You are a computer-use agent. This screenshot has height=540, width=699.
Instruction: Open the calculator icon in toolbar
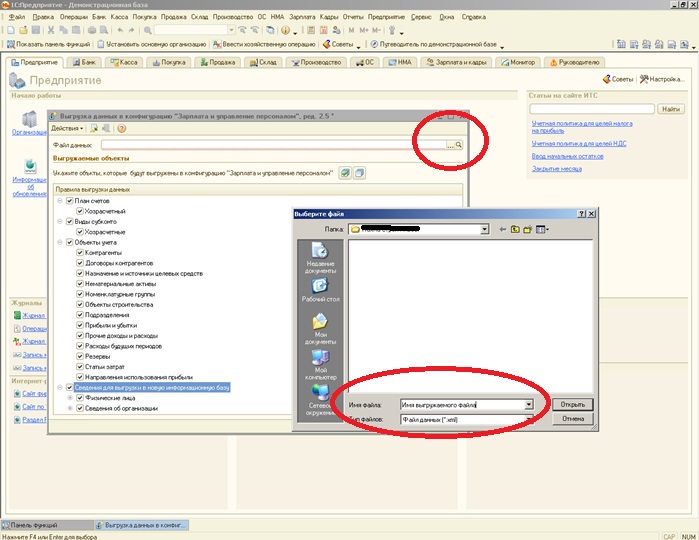coord(311,30)
